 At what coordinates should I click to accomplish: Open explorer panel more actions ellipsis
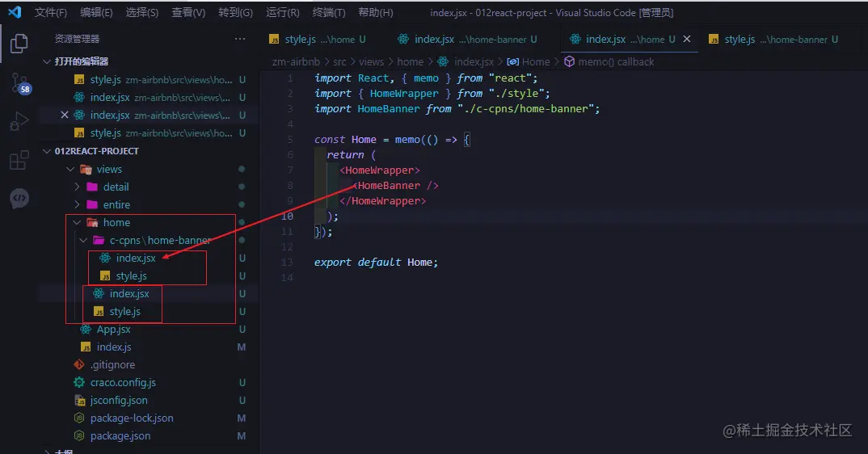[x=240, y=39]
